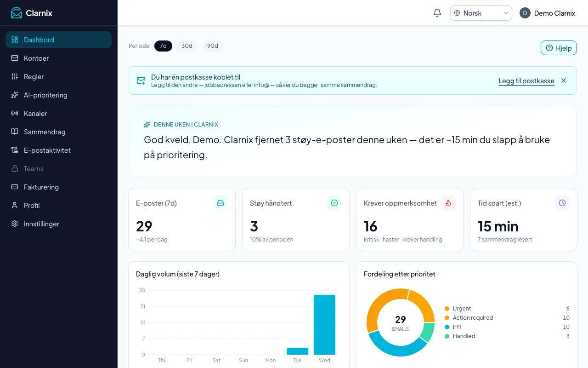Switch period to 30d
Viewport: 588px width, 368px height.
pos(187,46)
